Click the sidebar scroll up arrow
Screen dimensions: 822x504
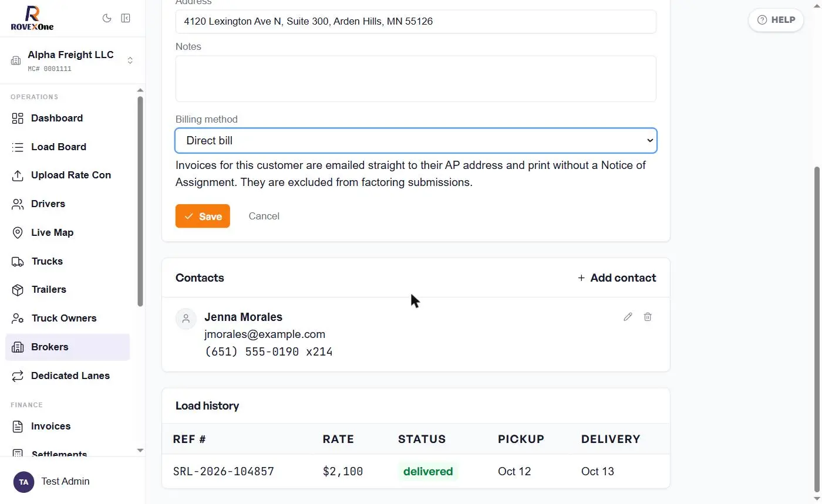pos(140,90)
